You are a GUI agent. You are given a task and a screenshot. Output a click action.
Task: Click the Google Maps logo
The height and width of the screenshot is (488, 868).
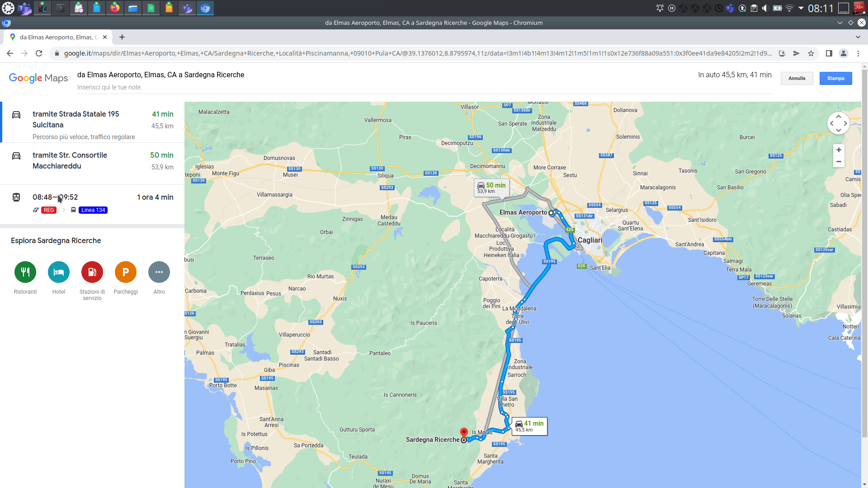tap(38, 78)
